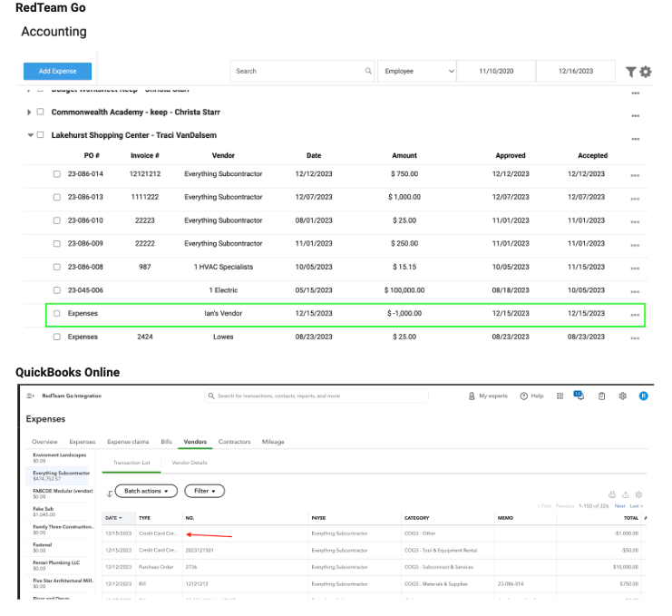Viewport: 672px width, 616px height.
Task: Open QuickBooks settings gear in the header
Action: tap(623, 396)
